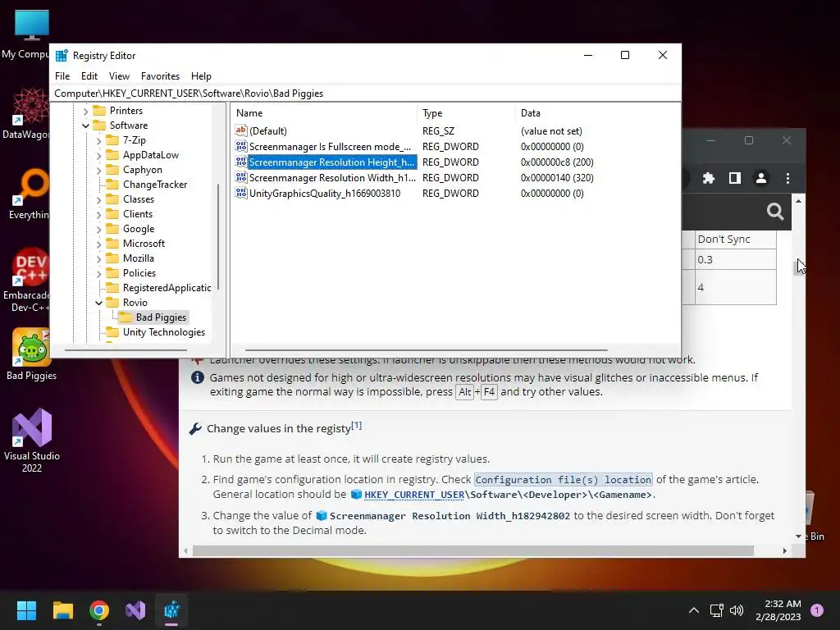Select the Policies key
This screenshot has height=630, width=840.
[139, 272]
